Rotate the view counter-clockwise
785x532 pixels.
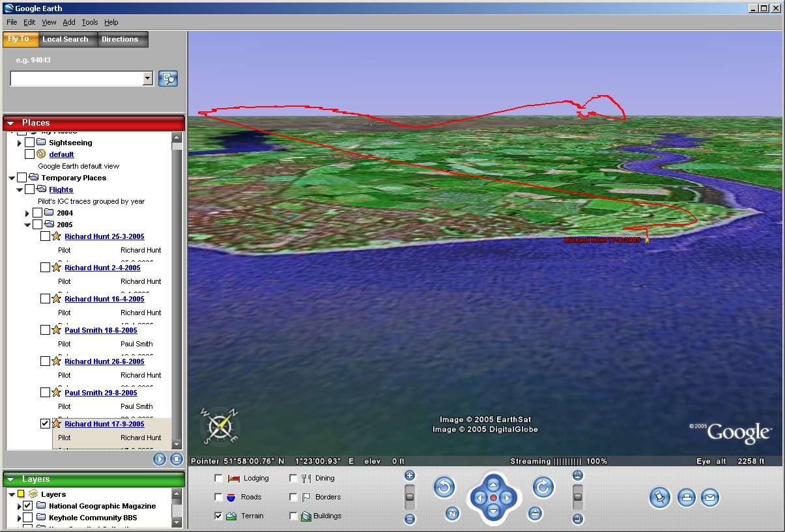pyautogui.click(x=444, y=487)
